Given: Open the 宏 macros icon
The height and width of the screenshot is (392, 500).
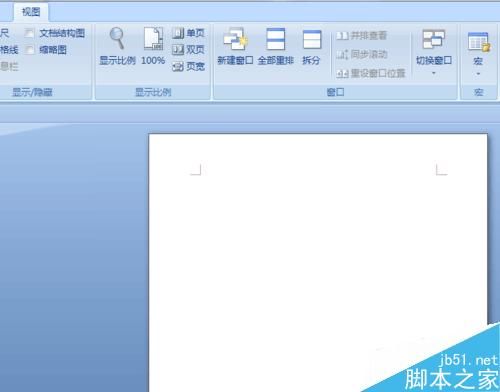Looking at the screenshot, I should (478, 42).
